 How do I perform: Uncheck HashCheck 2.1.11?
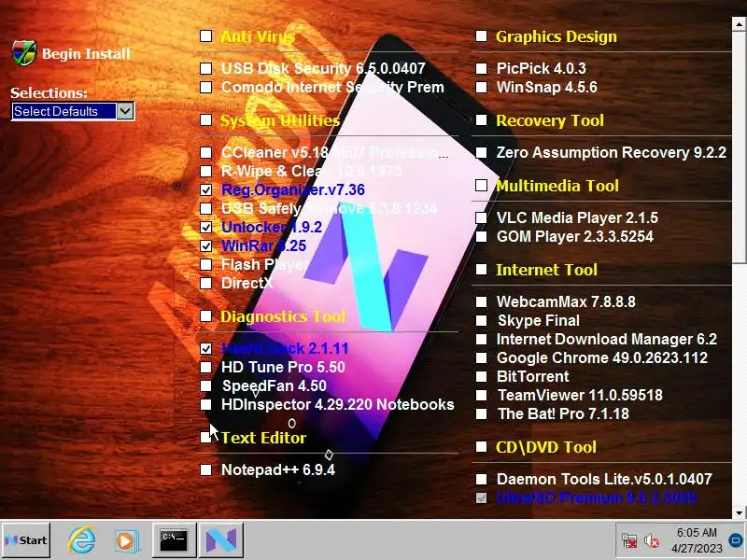[x=205, y=348]
